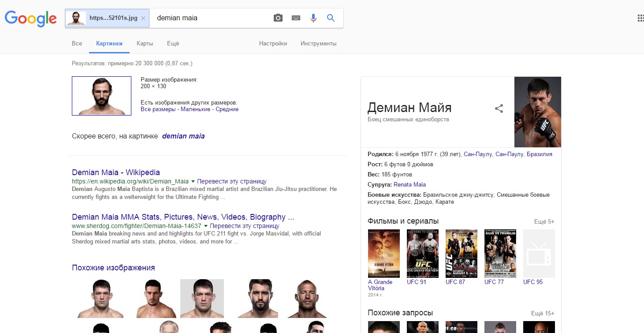644x333 pixels.
Task: Click the share icon in knowledge panel
Action: [499, 109]
